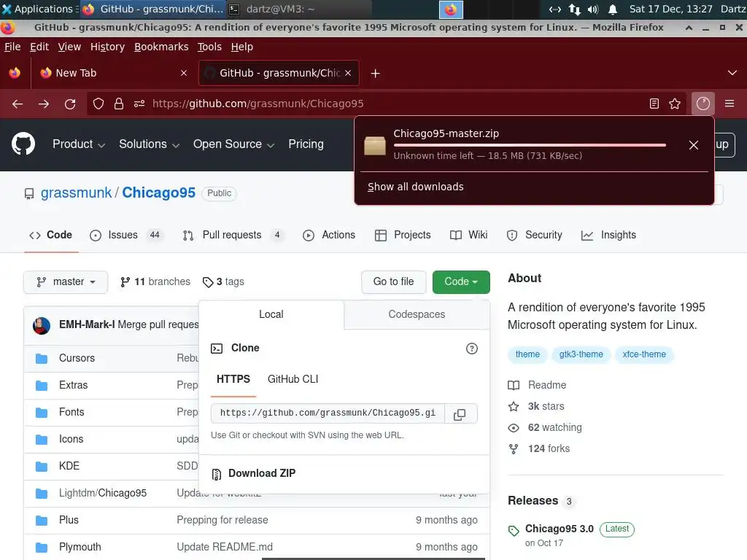The height and width of the screenshot is (560, 747).
Task: Toggle reader view icon
Action: coord(654,104)
